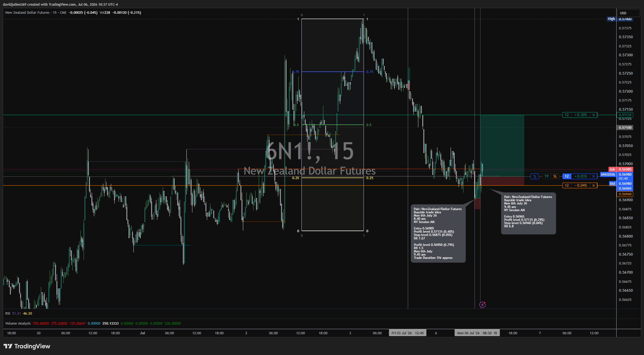Select the stop price tag 0.56940
644x355 pixels.
pos(625,194)
